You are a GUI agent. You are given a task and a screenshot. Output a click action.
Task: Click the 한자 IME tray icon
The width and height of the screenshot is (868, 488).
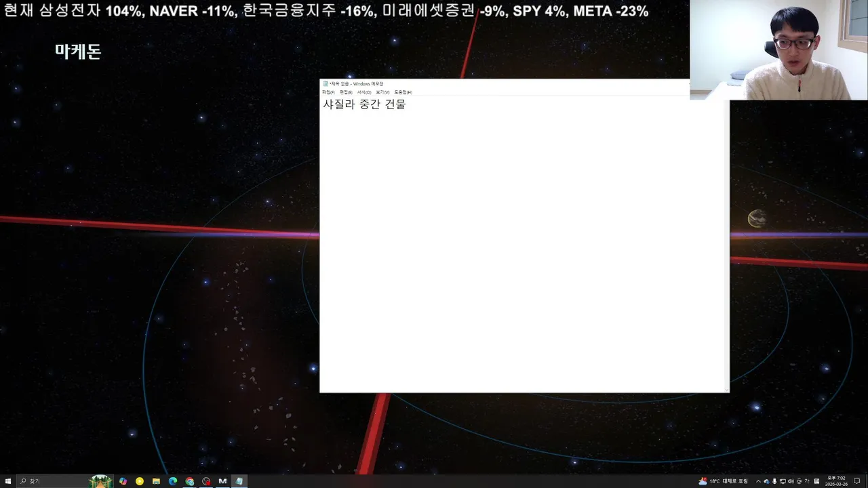pyautogui.click(x=816, y=481)
